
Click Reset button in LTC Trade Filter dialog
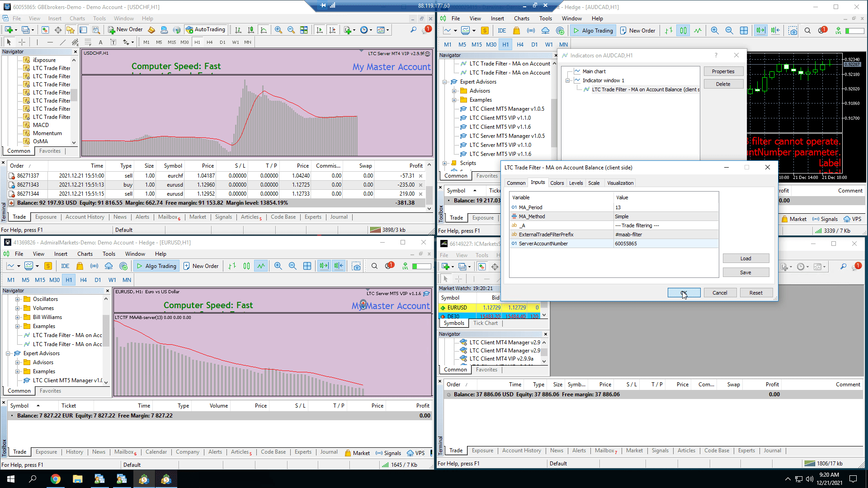756,293
